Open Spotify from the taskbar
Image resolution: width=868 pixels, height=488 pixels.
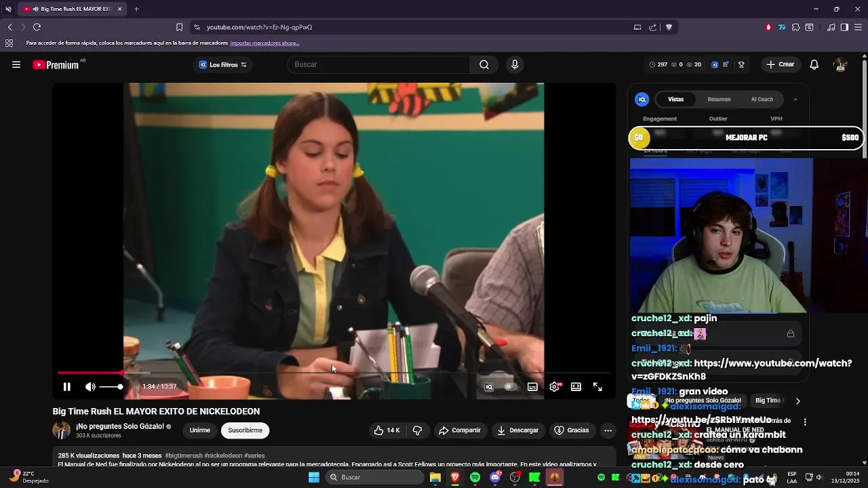(475, 477)
